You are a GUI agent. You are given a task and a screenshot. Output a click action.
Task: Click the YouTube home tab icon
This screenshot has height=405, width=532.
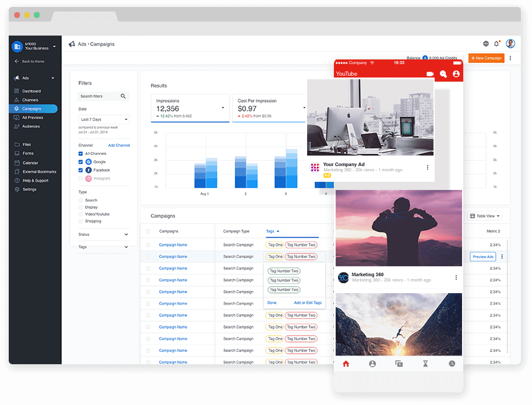pyautogui.click(x=346, y=364)
